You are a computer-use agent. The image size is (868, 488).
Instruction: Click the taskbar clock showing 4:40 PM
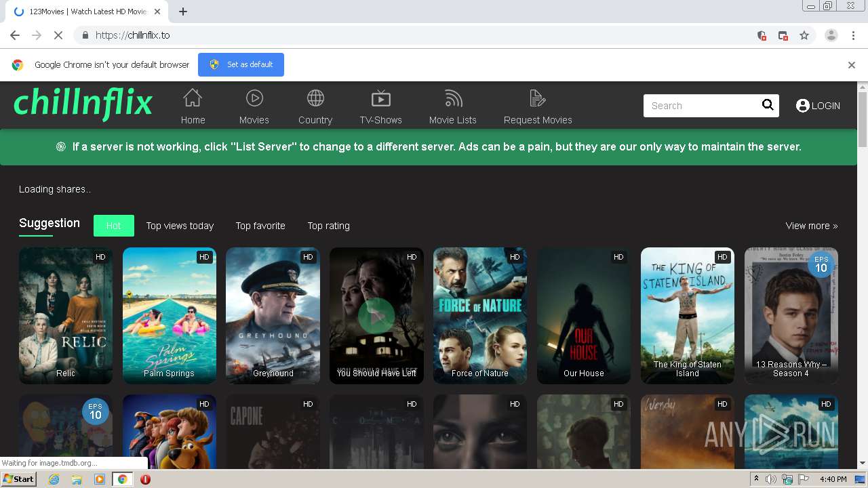click(833, 479)
